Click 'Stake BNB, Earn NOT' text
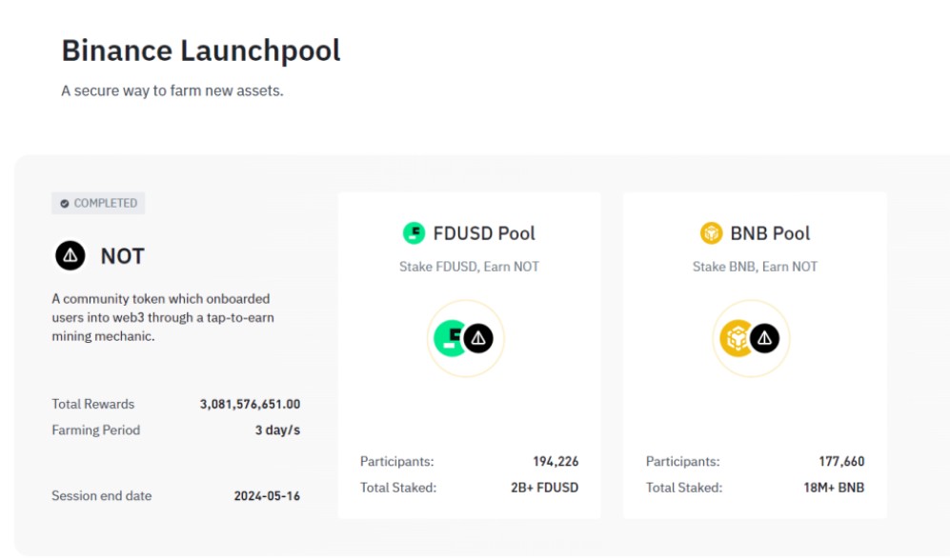The height and width of the screenshot is (560, 950). tap(755, 267)
